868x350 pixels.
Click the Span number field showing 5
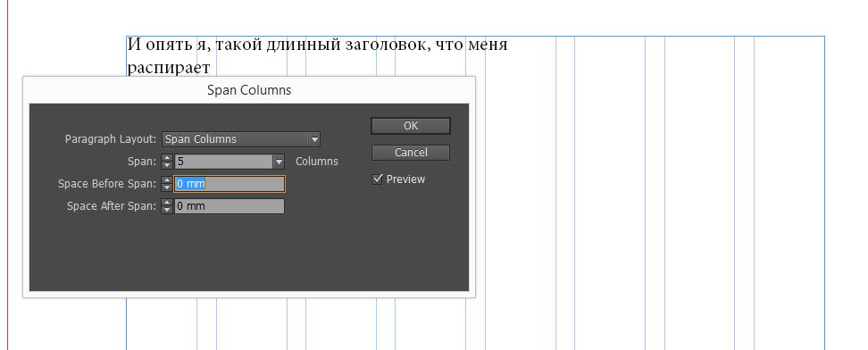224,162
